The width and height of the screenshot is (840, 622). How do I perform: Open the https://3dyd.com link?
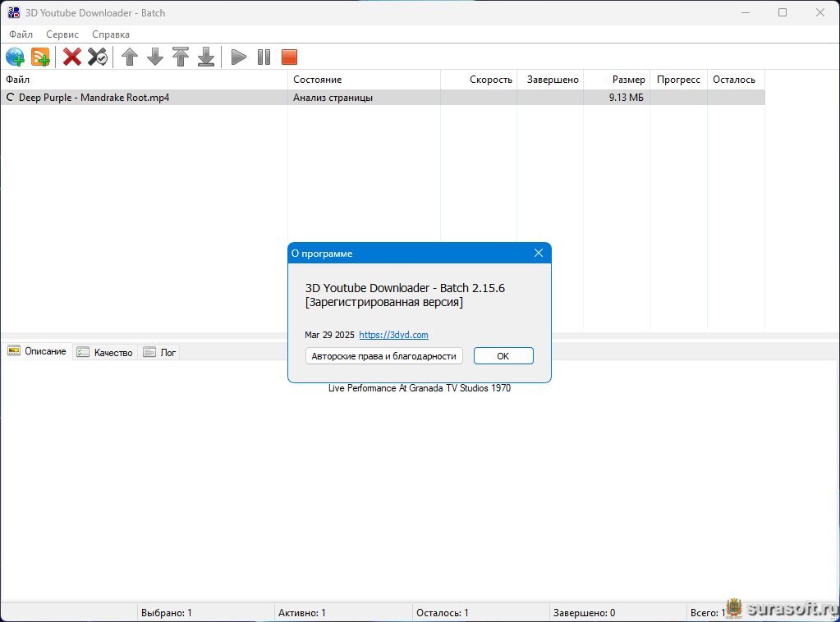point(394,335)
